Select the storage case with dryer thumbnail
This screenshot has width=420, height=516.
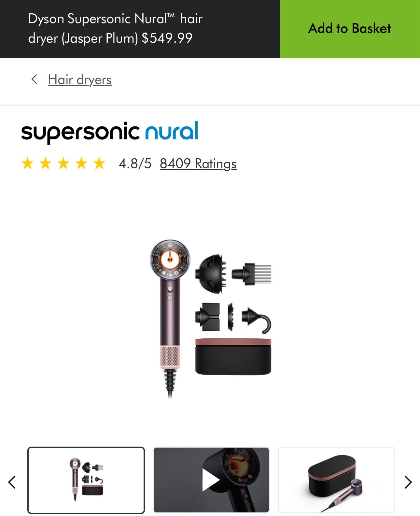[336, 480]
